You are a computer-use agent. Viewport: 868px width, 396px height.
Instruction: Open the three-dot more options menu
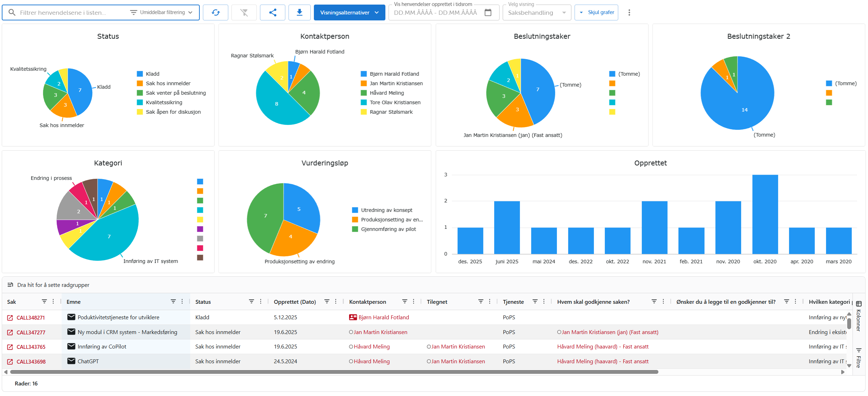[x=629, y=13]
